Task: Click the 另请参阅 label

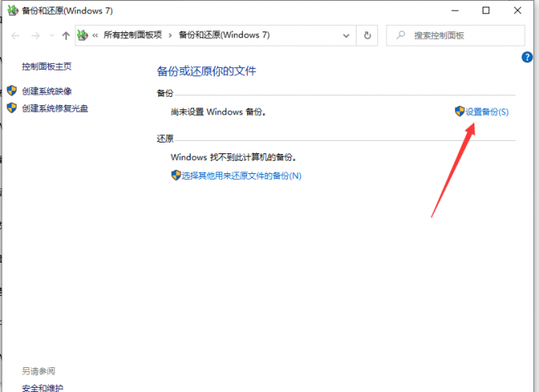Action: point(38,371)
